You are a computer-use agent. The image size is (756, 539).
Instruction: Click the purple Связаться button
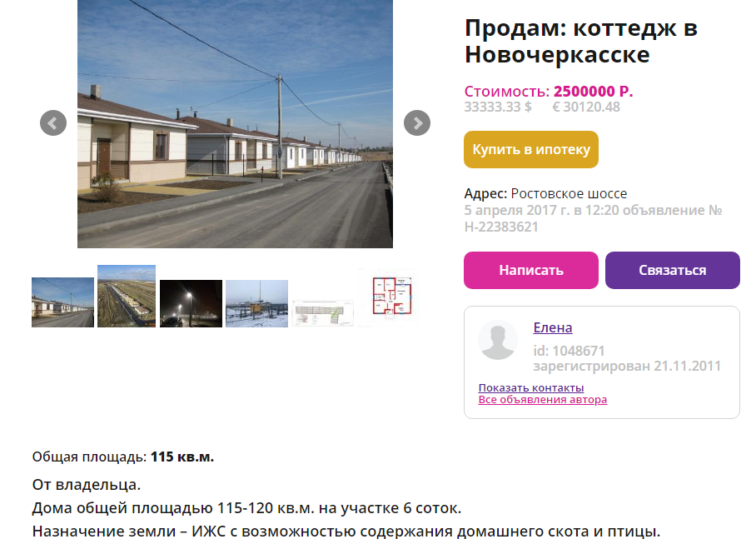[672, 270]
